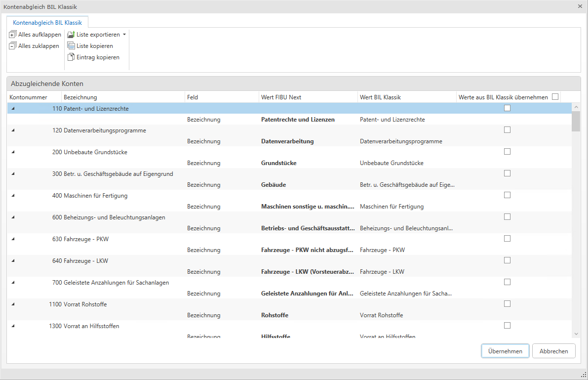588x380 pixels.
Task: Collapse account 120 Datenverarbeitungsprogramme row
Action: (x=13, y=130)
